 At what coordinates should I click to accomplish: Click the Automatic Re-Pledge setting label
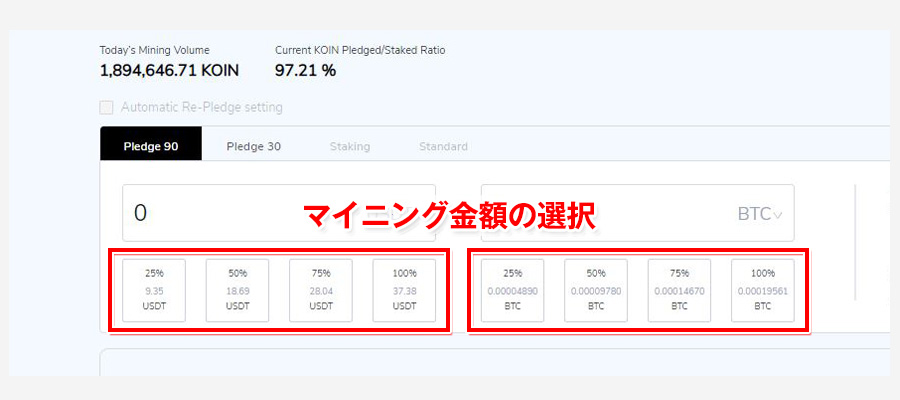click(201, 107)
